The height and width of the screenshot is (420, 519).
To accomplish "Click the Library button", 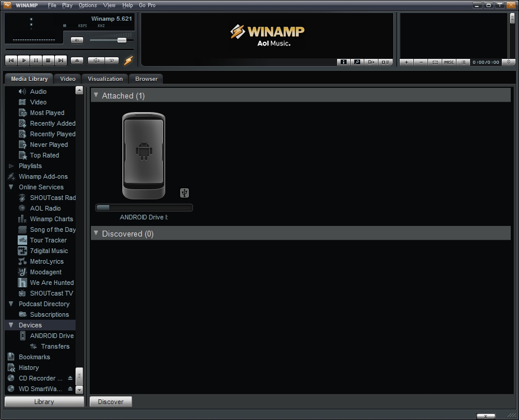I will click(x=44, y=402).
